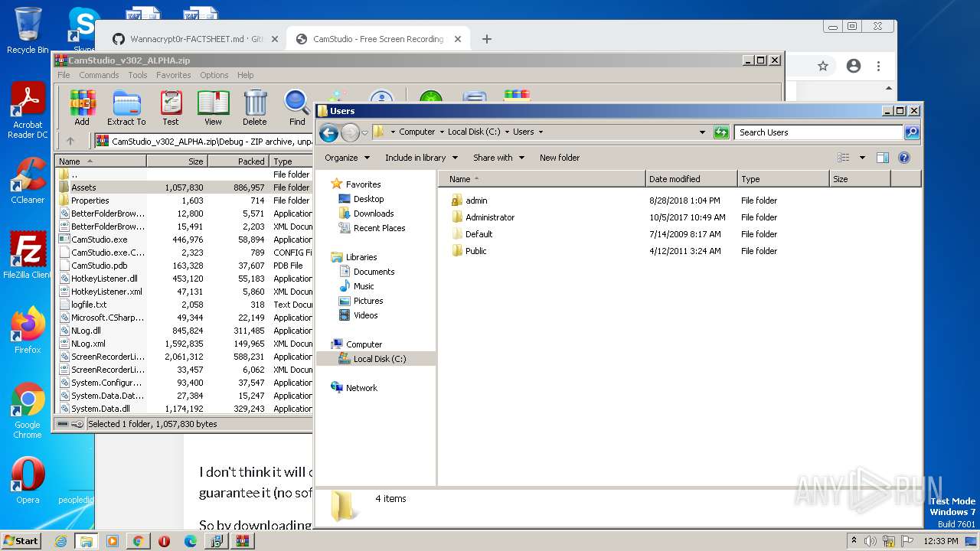
Task: Open FileZilla Client desktop icon
Action: click(28, 255)
